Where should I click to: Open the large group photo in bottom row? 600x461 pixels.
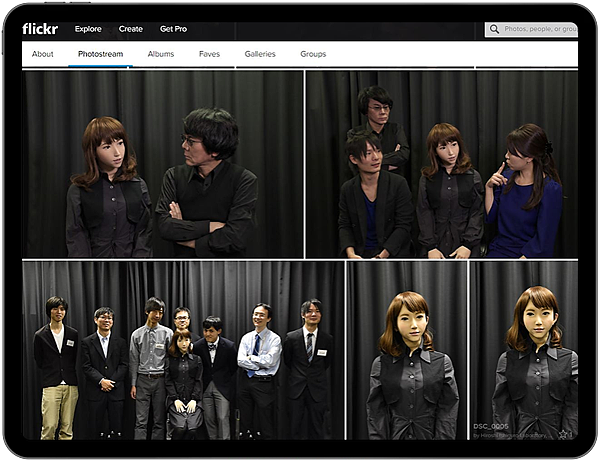(x=183, y=350)
